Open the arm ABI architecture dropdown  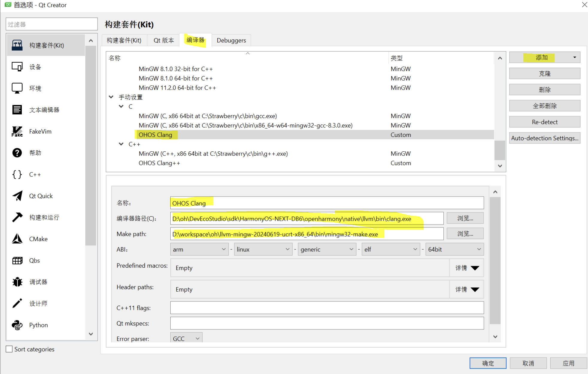(199, 249)
